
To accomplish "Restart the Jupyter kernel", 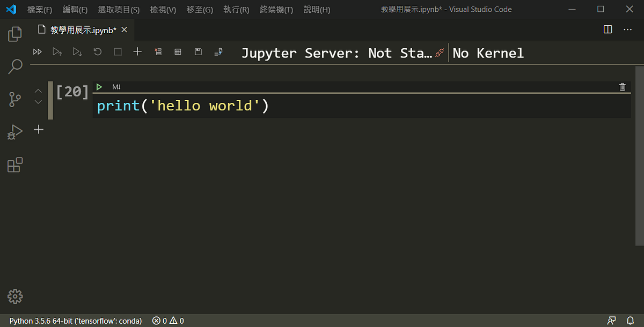I will tap(96, 51).
